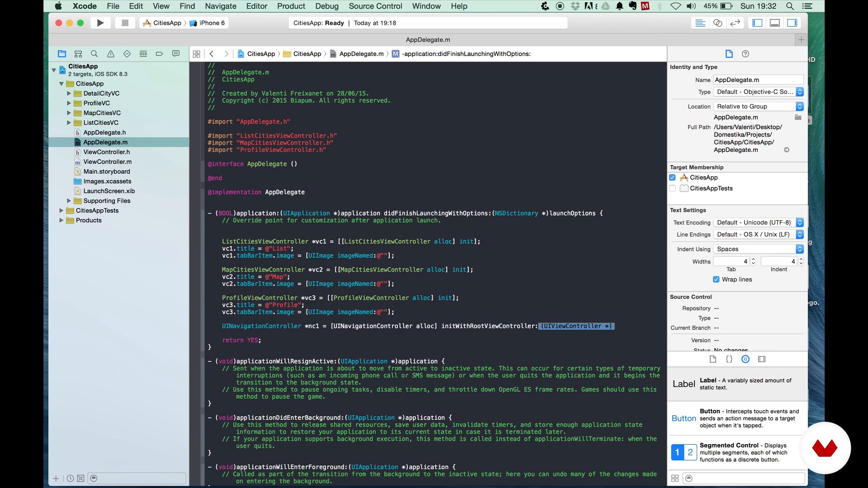Open the Quick Help inspector

[x=745, y=54]
